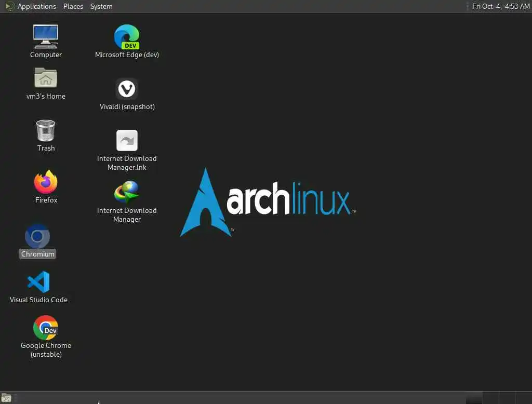Open the System menu
The image size is (532, 404).
point(101,6)
